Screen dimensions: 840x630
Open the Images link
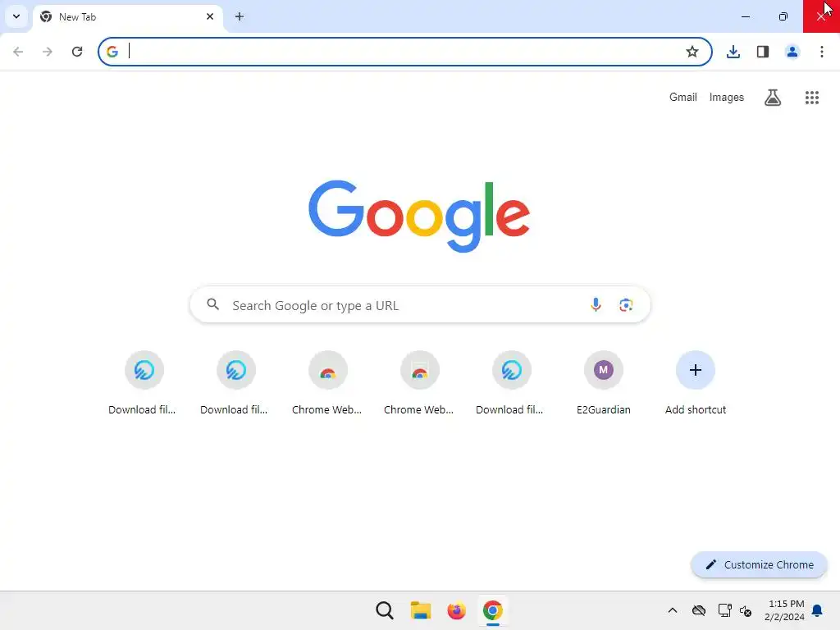coord(727,98)
